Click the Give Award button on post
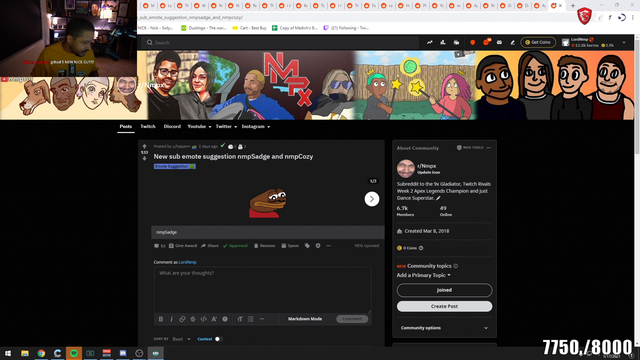The image size is (640, 360). point(183,246)
